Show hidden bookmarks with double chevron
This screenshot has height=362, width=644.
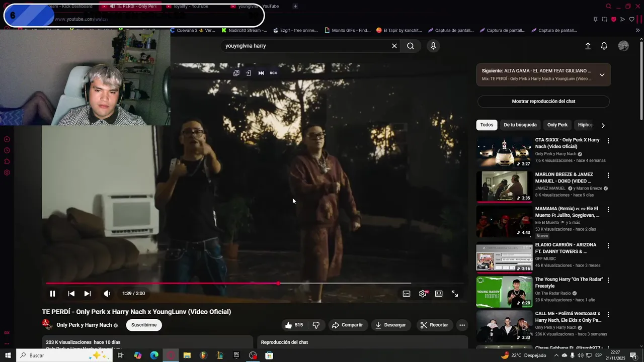coord(637,30)
